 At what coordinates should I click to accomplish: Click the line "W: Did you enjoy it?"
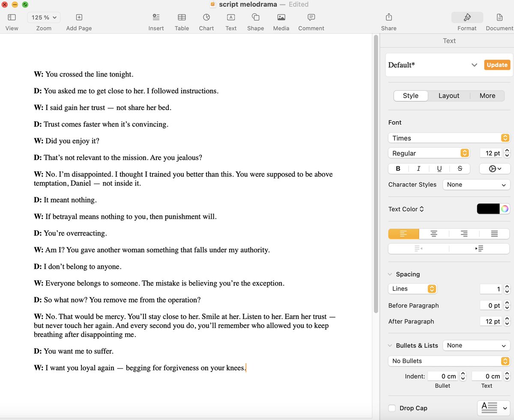[66, 141]
